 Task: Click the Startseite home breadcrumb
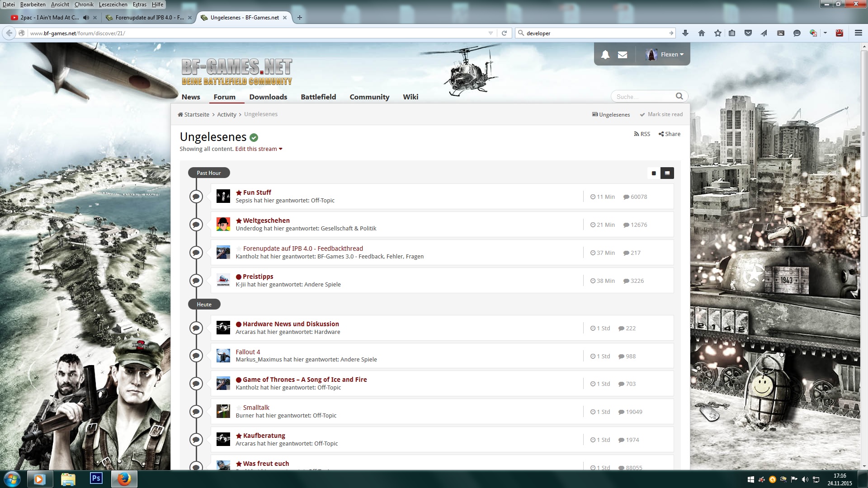[193, 114]
